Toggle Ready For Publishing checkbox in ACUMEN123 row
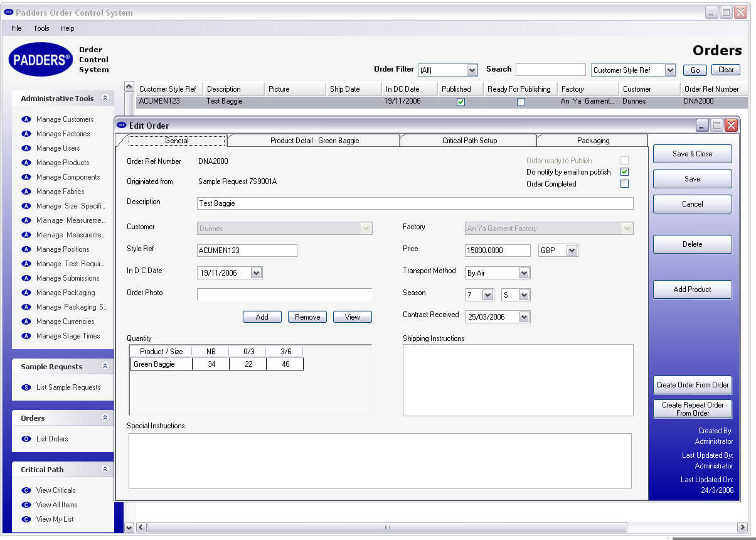This screenshot has height=540, width=756. click(521, 102)
